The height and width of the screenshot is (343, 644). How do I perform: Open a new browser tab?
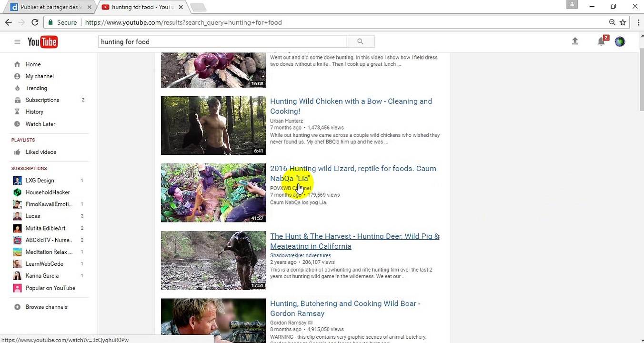[x=198, y=7]
